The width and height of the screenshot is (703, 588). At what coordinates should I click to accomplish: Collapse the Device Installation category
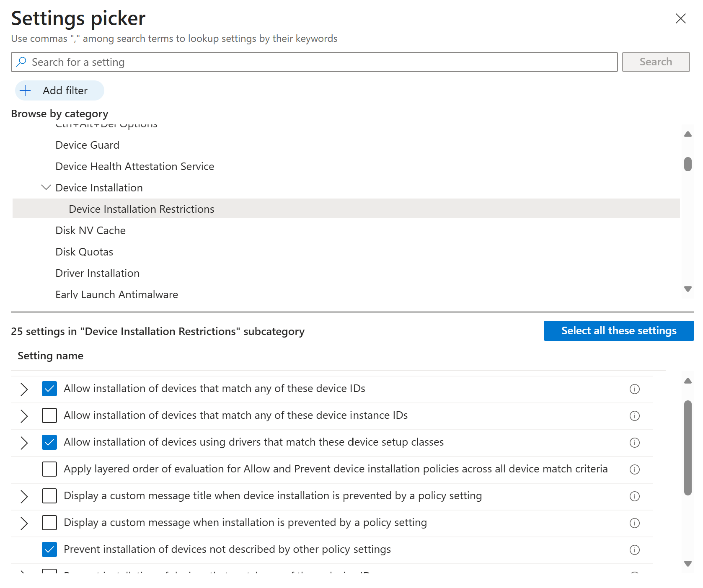pyautogui.click(x=46, y=188)
